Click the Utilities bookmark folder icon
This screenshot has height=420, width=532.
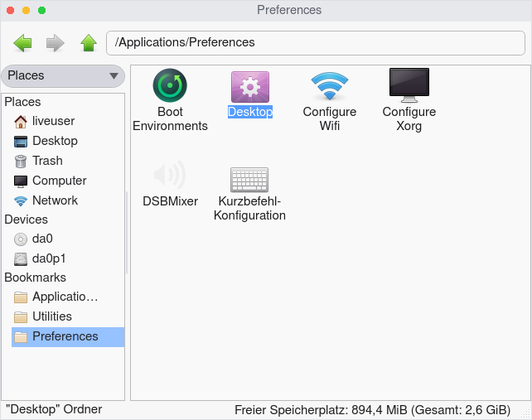click(21, 317)
